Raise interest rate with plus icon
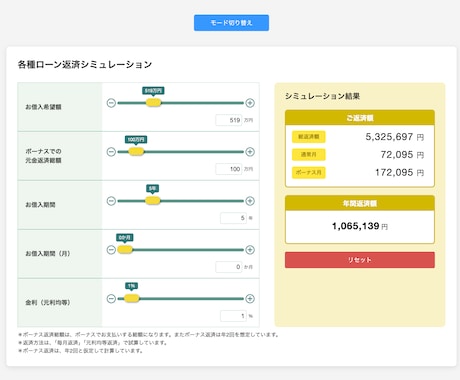Image resolution: width=460 pixels, height=380 pixels. point(250,299)
